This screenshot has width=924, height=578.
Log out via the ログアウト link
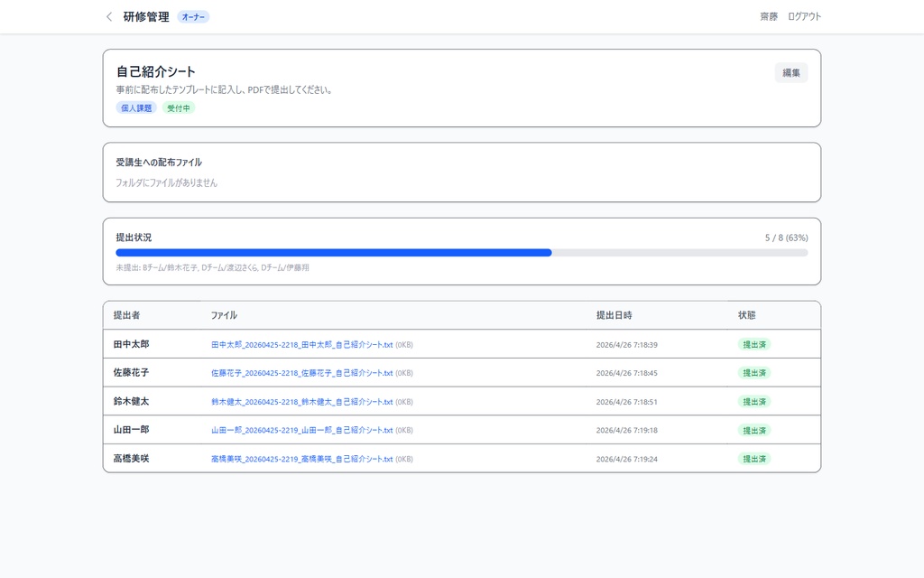[x=803, y=16]
